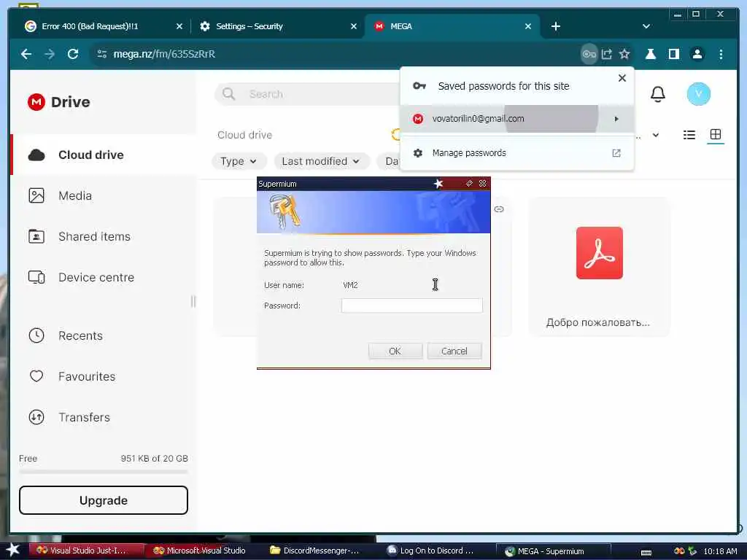Open the Добро пожаловать PDF file card
747x560 pixels.
(600, 267)
